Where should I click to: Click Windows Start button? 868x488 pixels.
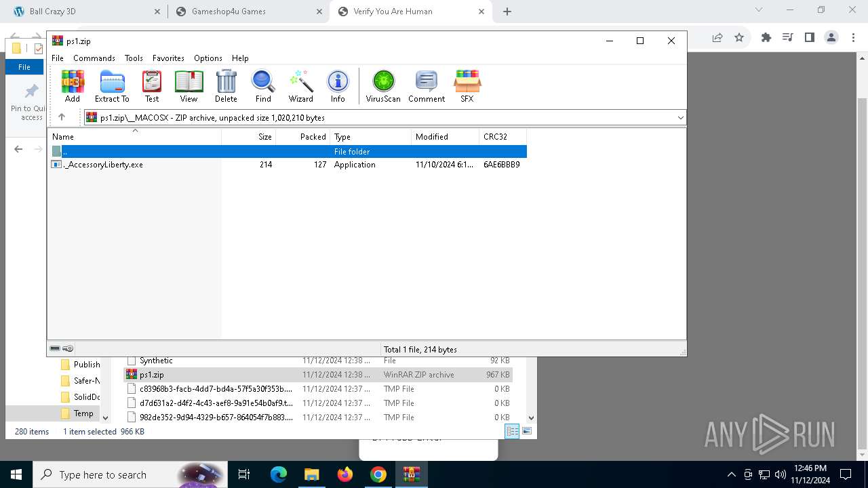[16, 474]
